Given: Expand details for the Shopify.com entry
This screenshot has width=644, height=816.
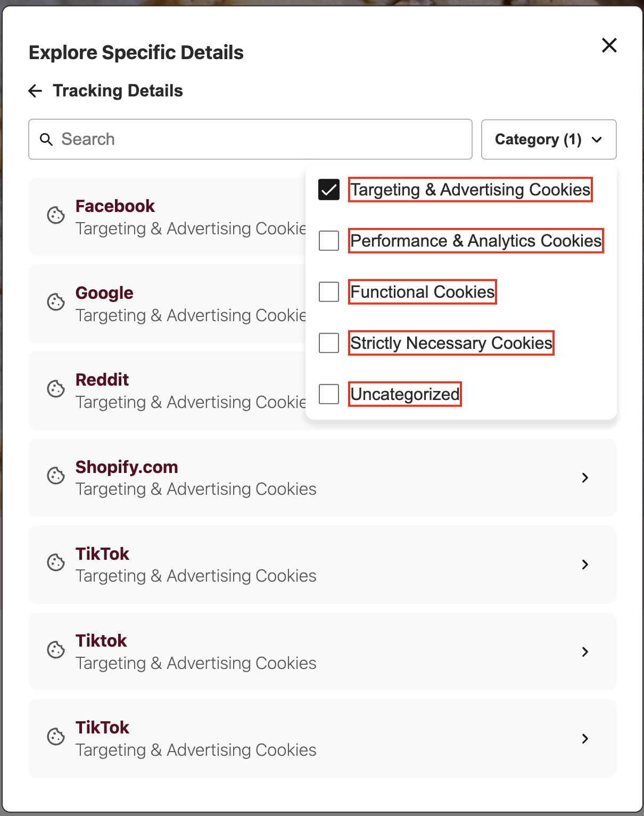Looking at the screenshot, I should [x=585, y=478].
